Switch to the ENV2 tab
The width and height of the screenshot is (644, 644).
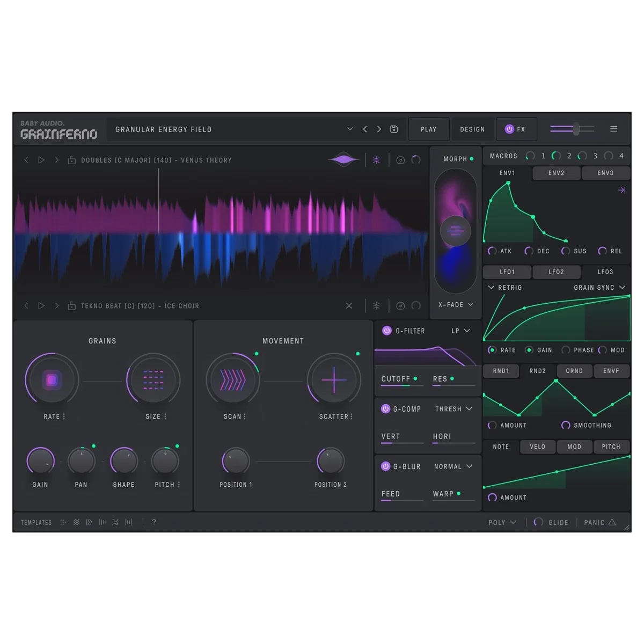pos(556,173)
